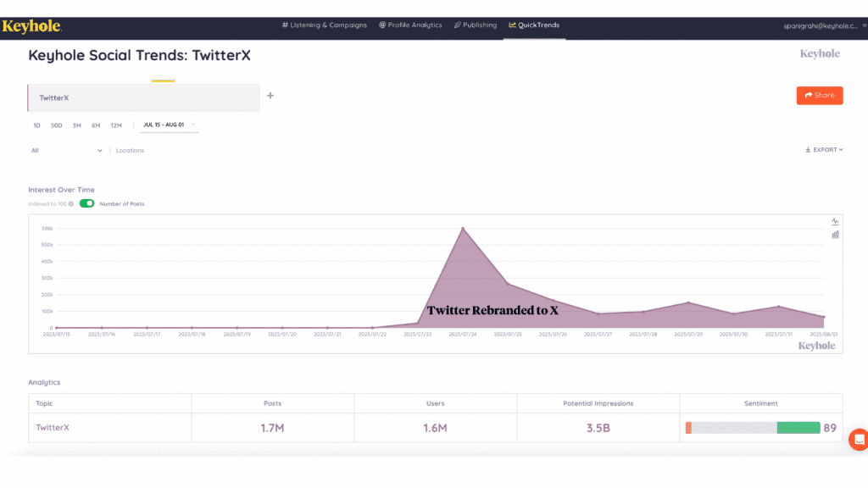The height and width of the screenshot is (488, 868).
Task: Click the sentiment score 89
Action: click(830, 428)
